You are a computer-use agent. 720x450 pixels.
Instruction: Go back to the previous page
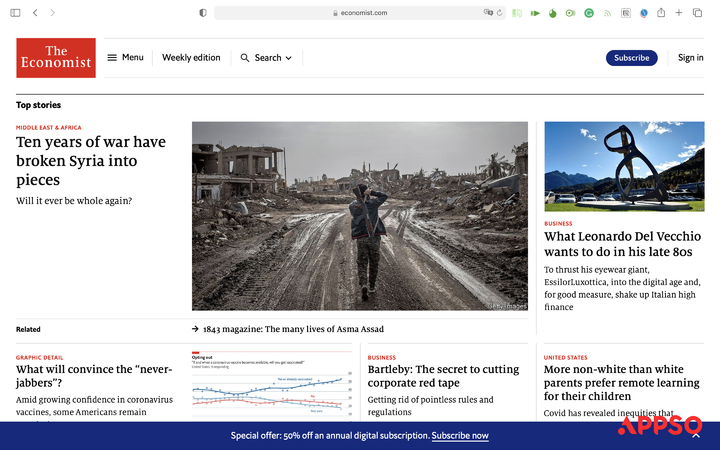pyautogui.click(x=35, y=13)
